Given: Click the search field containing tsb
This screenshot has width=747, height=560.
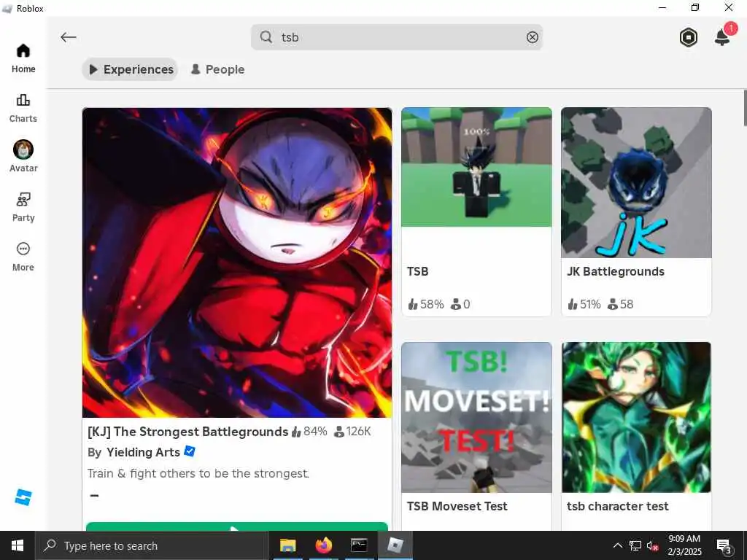Looking at the screenshot, I should [x=396, y=37].
